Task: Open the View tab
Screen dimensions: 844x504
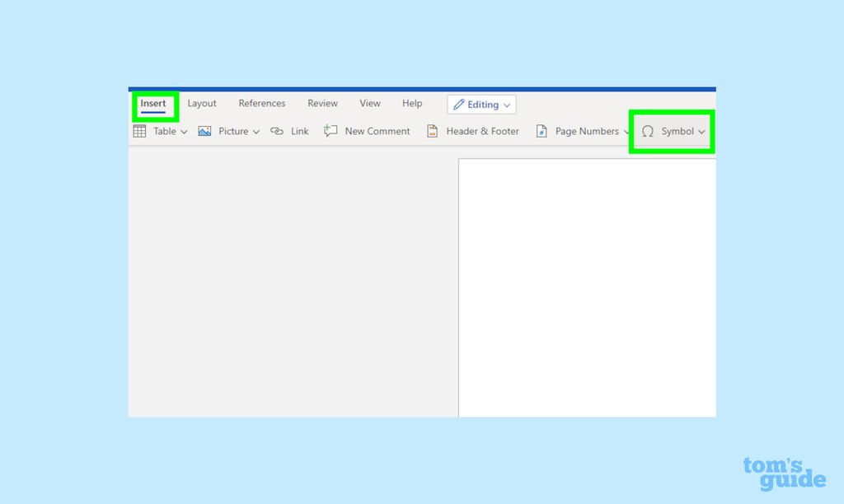Action: click(369, 103)
